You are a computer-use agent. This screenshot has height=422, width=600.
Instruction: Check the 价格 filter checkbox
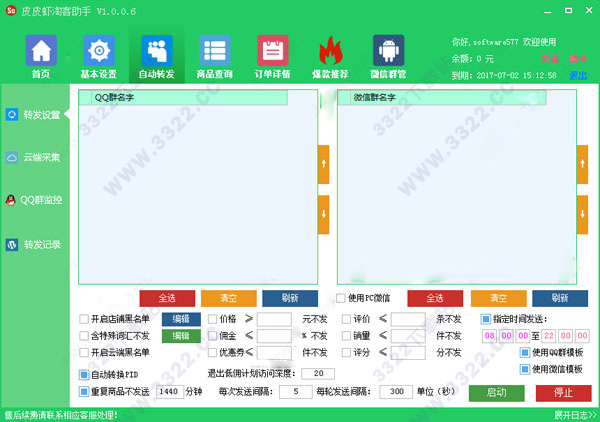212,319
